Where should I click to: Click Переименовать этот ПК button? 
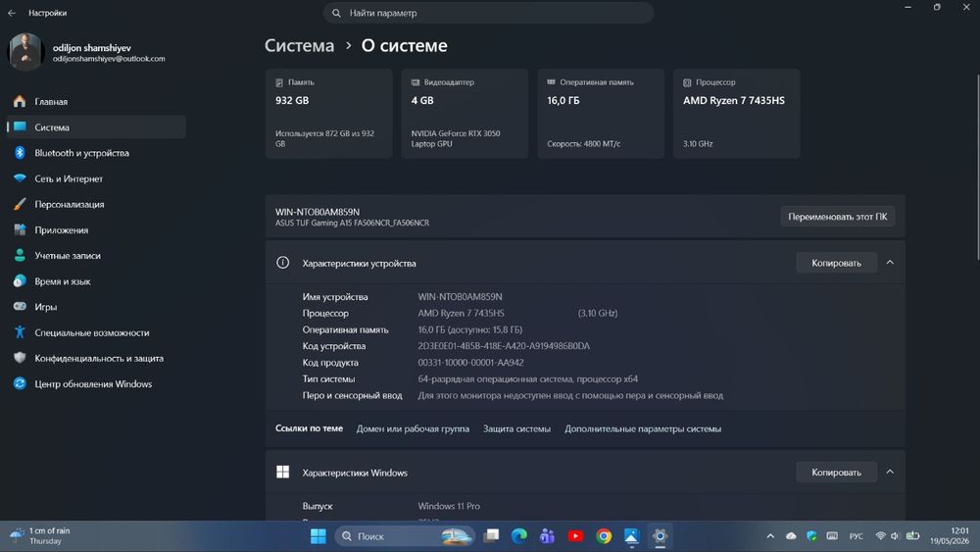coord(838,217)
